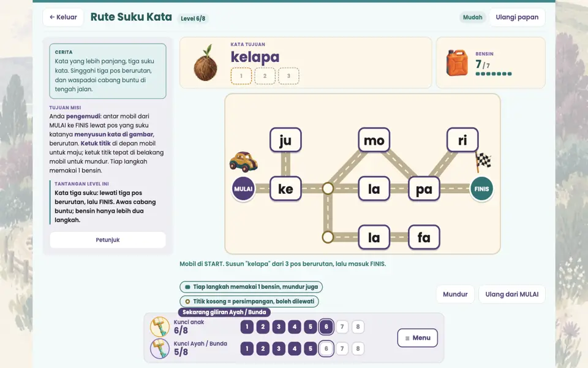Reset board with Ulangi papan
This screenshot has width=588, height=368.
pos(517,17)
